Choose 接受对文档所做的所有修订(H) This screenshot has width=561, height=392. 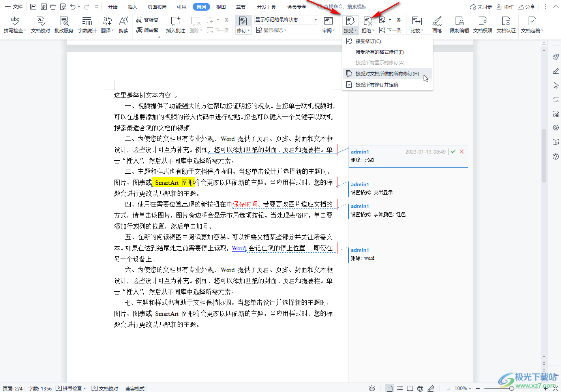pos(387,73)
